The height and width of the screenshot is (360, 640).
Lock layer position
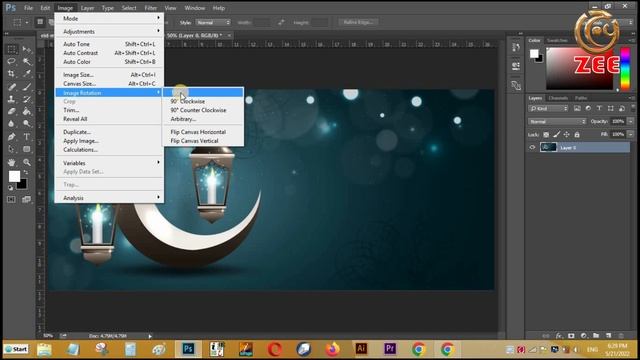567,134
